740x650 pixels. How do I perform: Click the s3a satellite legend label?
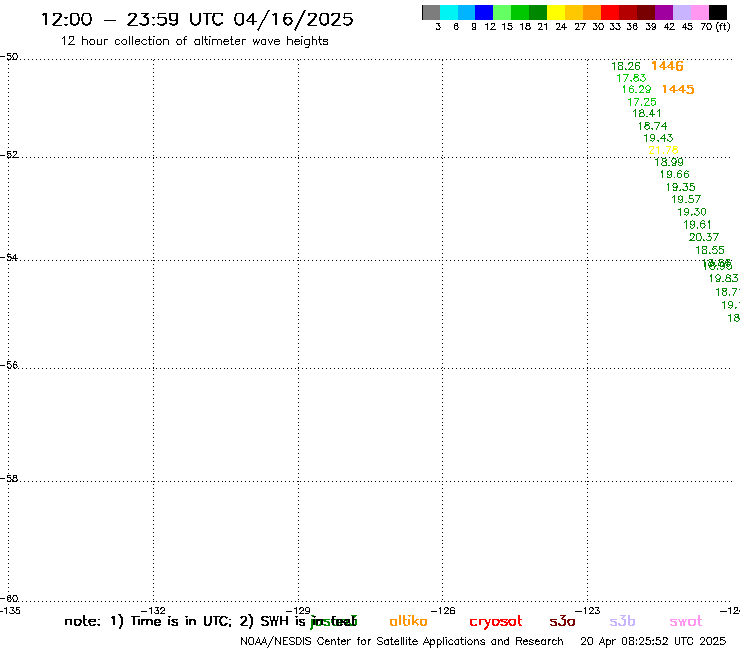562,622
